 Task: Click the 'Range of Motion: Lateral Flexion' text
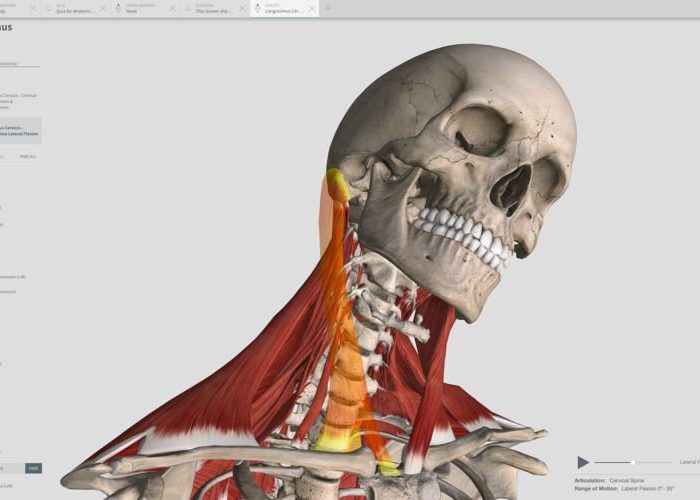tap(624, 489)
